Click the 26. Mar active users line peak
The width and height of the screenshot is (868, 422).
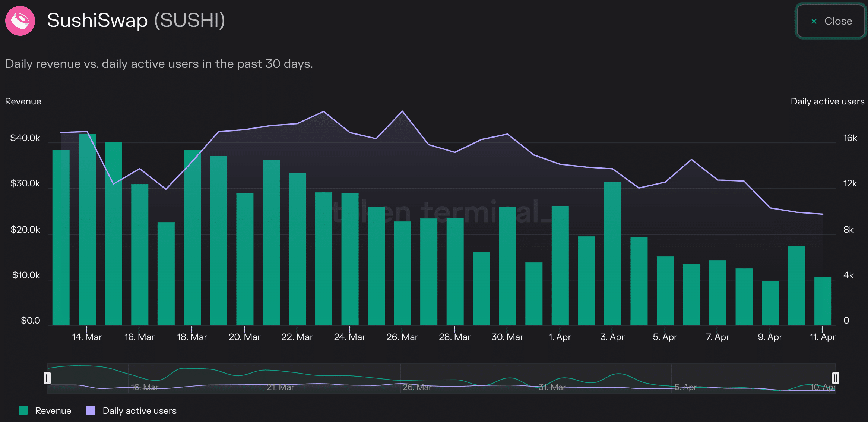[402, 111]
